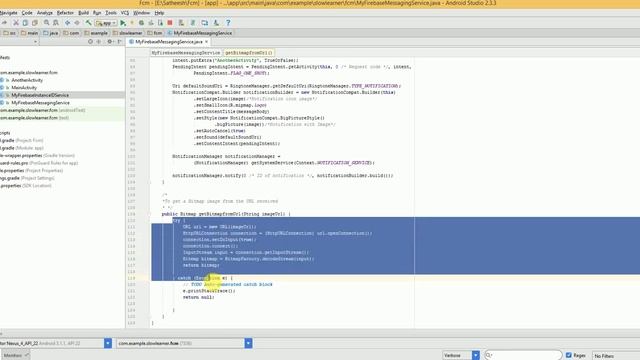Image resolution: width=640 pixels, height=360 pixels.
Task: Click the MyFirebaseMessagingService structure breadcrumb
Action: tap(186, 53)
